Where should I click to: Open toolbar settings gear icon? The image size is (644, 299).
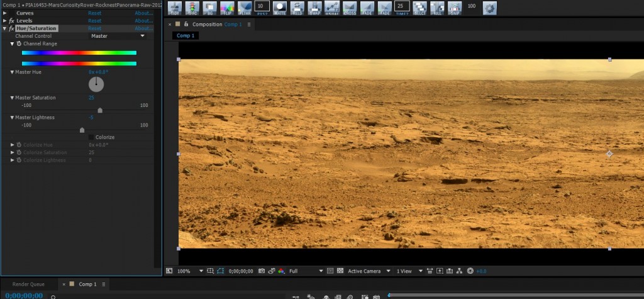pyautogui.click(x=489, y=8)
